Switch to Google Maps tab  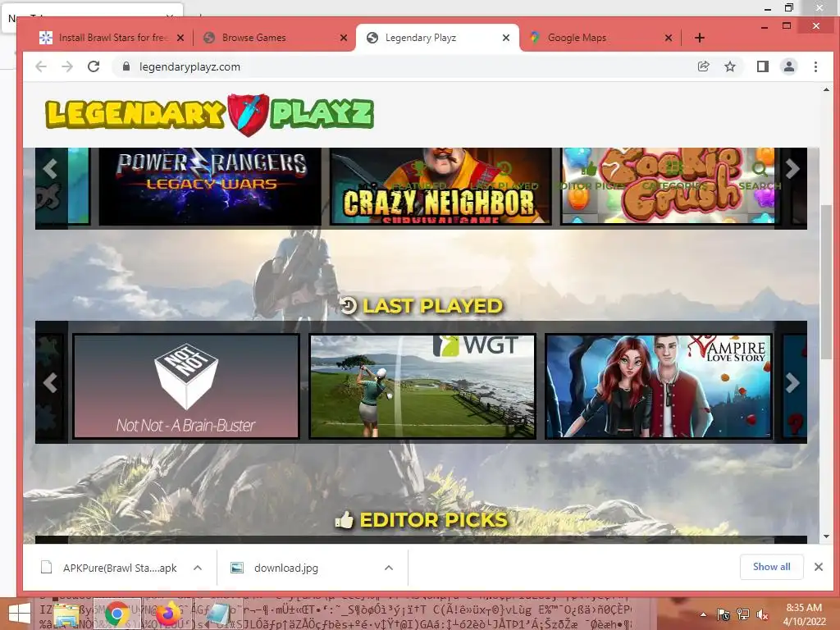point(577,38)
